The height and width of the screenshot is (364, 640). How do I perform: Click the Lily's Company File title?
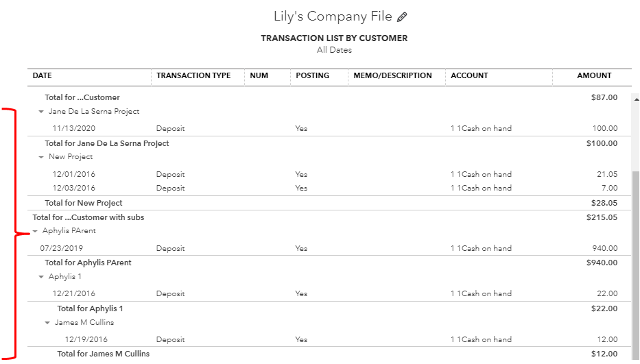(x=333, y=16)
